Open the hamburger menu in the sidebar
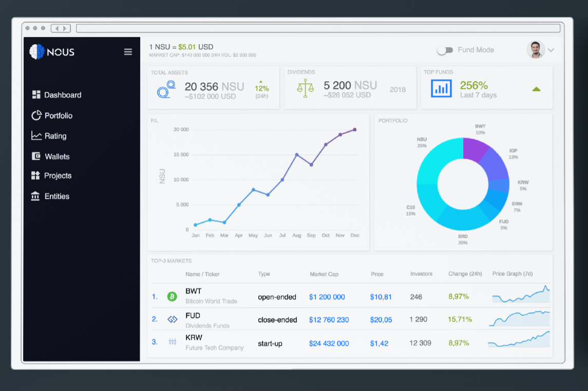 click(x=128, y=52)
